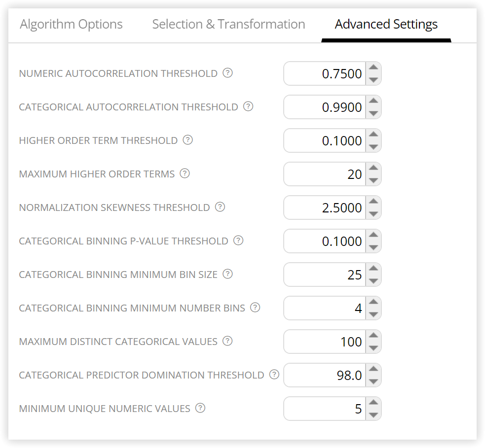The image size is (485, 448).
Task: Click help icon beside Minimum Unique Numeric Values
Action: pyautogui.click(x=200, y=408)
